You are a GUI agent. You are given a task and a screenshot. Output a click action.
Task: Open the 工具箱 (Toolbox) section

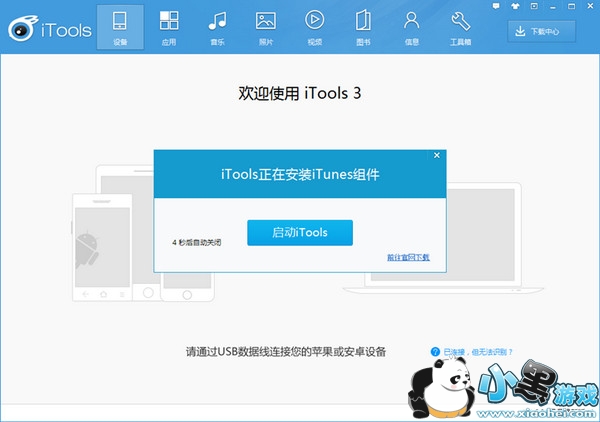click(460, 27)
